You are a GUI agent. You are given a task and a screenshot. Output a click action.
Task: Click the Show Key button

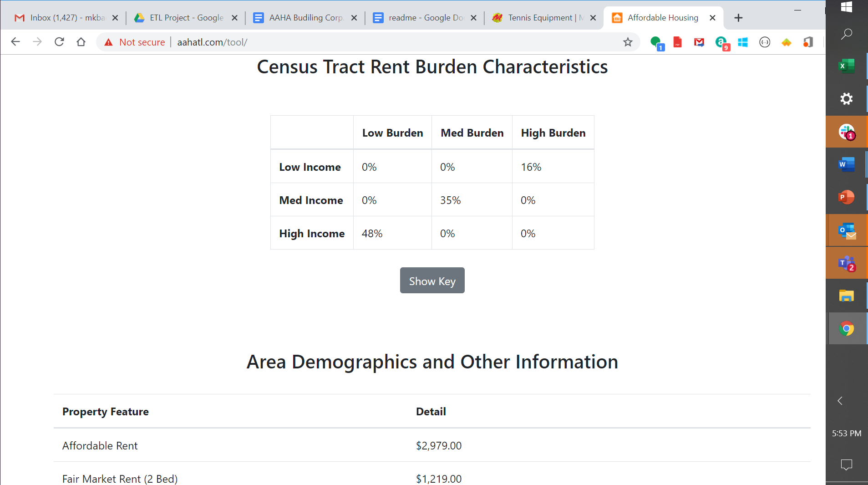coord(432,281)
